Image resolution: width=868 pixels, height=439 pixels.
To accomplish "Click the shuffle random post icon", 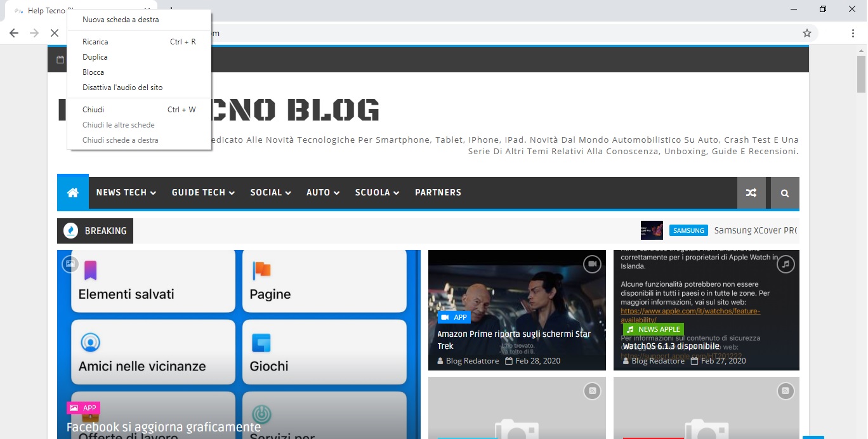I will point(751,193).
